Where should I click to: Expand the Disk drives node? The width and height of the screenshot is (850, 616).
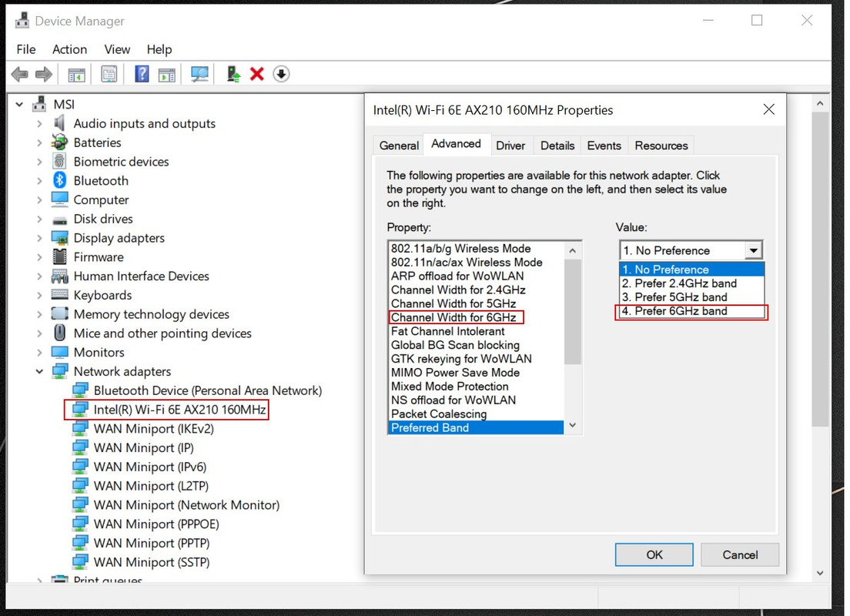coord(39,219)
